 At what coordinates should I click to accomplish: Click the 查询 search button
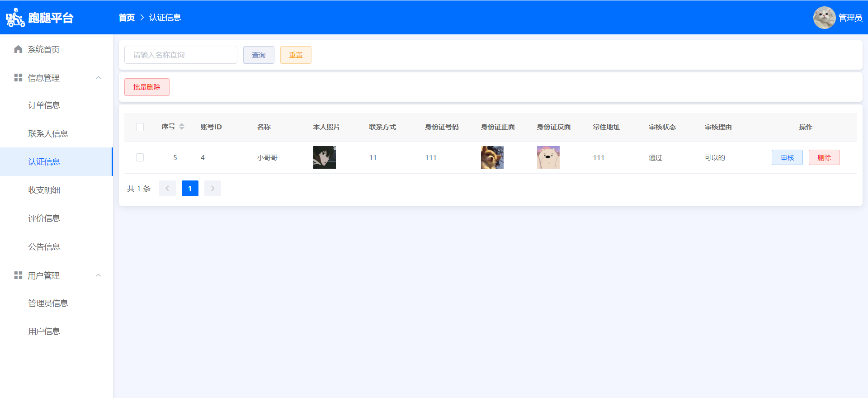(259, 55)
